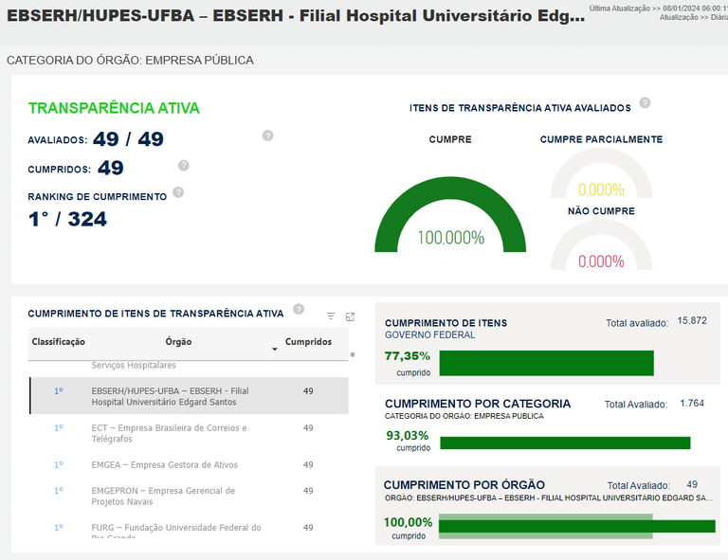This screenshot has width=728, height=560.
Task: Open help icon for Itens de Transparência Ativa Avaliados
Action: coord(645,103)
